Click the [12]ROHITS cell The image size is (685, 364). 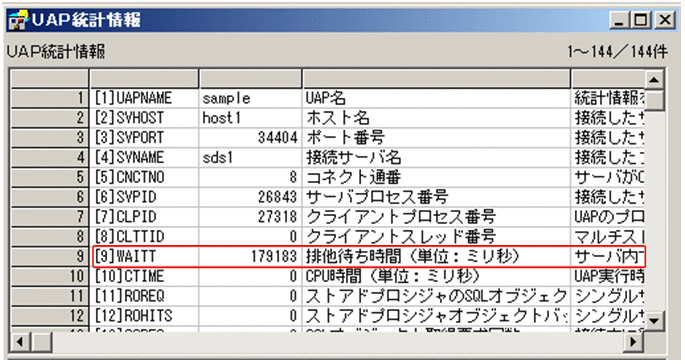click(144, 315)
